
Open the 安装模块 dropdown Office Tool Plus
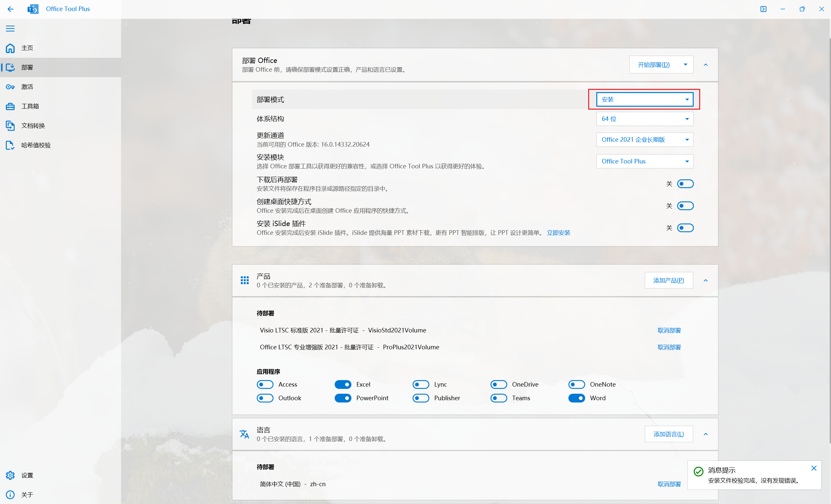tap(645, 162)
